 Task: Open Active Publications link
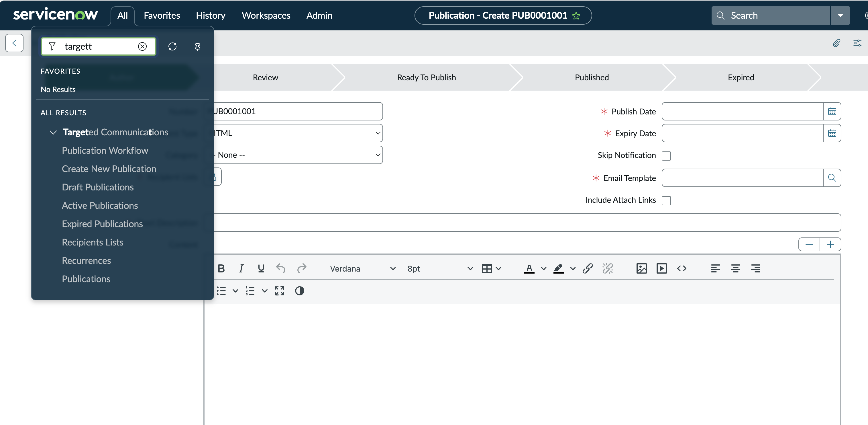(100, 205)
